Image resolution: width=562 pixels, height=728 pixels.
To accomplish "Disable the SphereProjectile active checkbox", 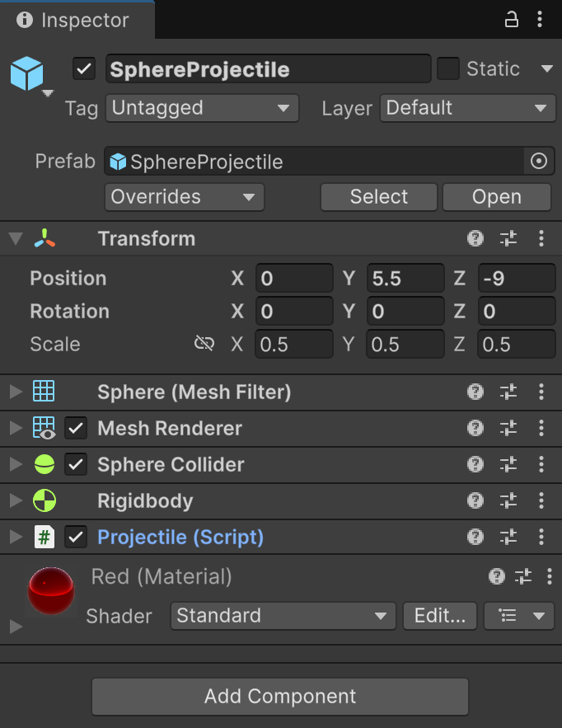I will 84,69.
